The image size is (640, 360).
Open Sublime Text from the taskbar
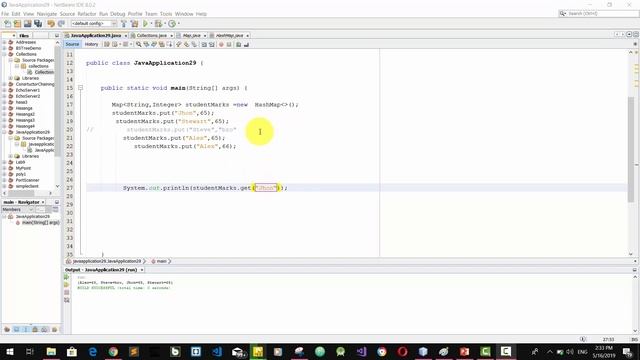(134, 351)
